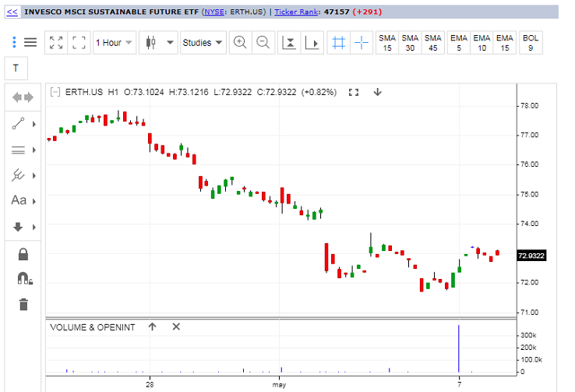Close the Volume & OpenInt pane
The height and width of the screenshot is (392, 575).
point(176,327)
